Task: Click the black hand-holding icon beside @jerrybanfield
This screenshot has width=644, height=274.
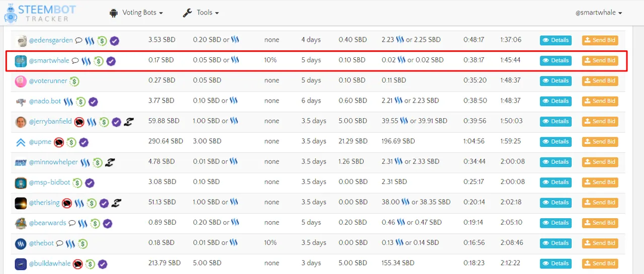Action: pyautogui.click(x=128, y=122)
